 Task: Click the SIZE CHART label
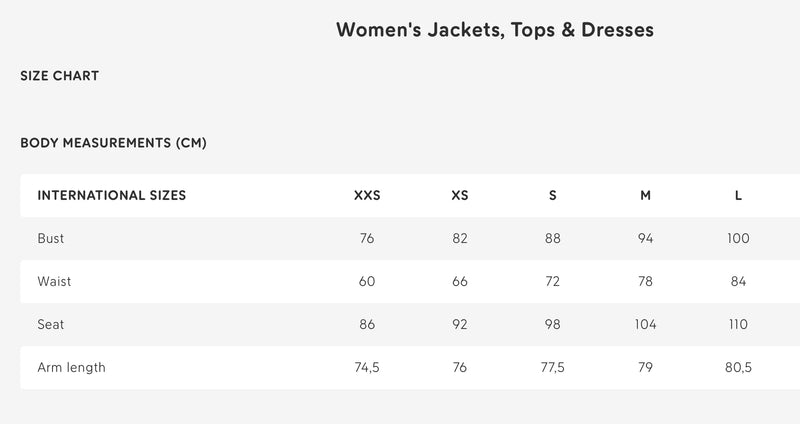(59, 76)
